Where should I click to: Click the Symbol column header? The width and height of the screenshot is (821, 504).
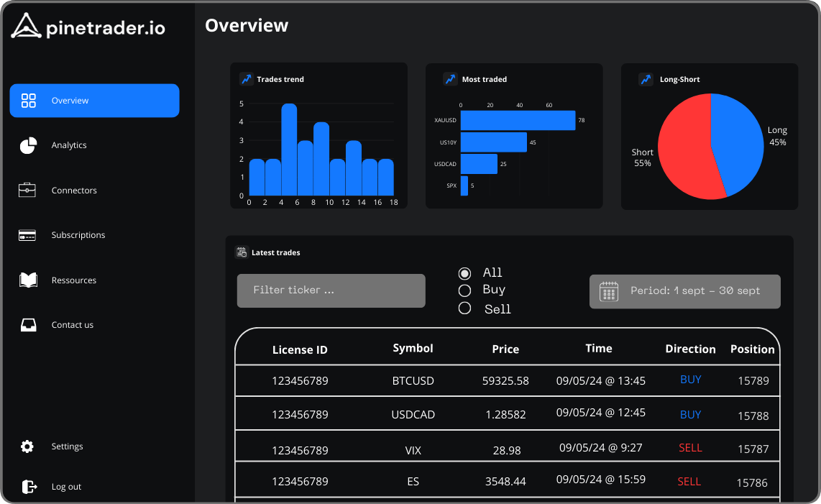[413, 349]
